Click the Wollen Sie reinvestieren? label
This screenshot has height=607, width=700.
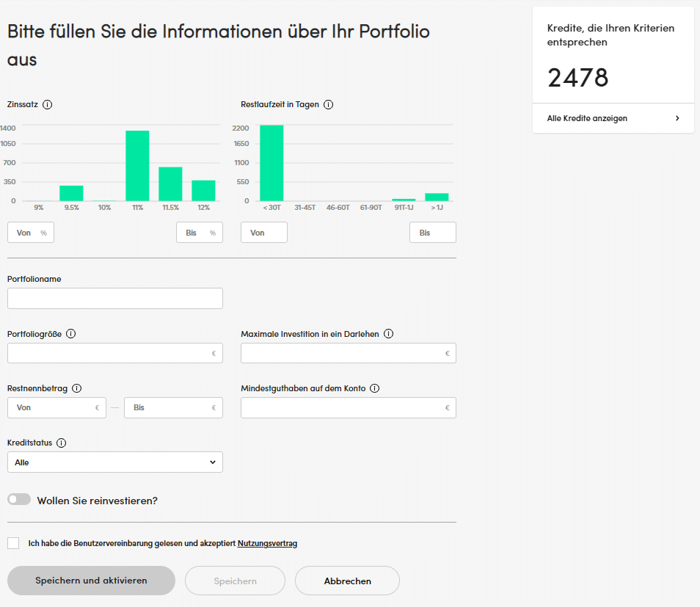[98, 501]
